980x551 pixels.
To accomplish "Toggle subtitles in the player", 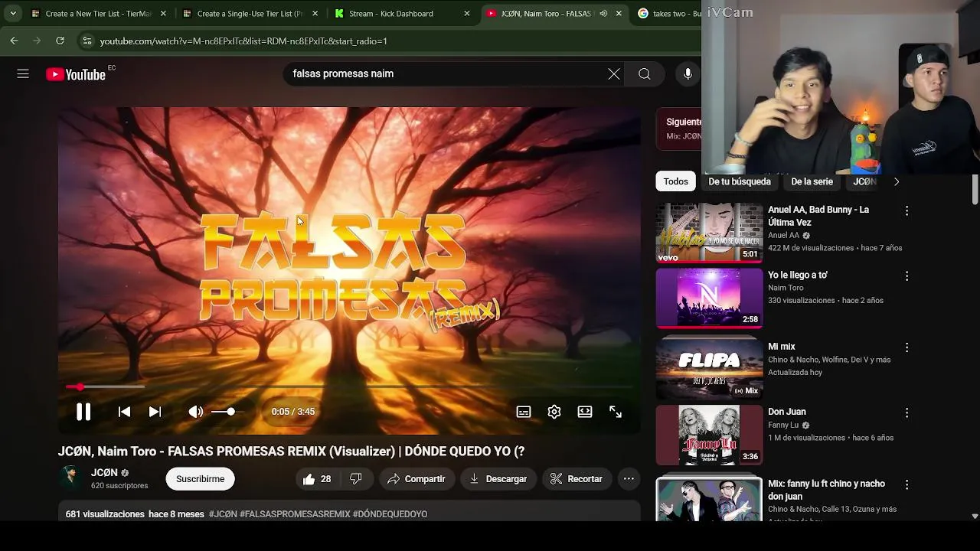I will click(524, 412).
